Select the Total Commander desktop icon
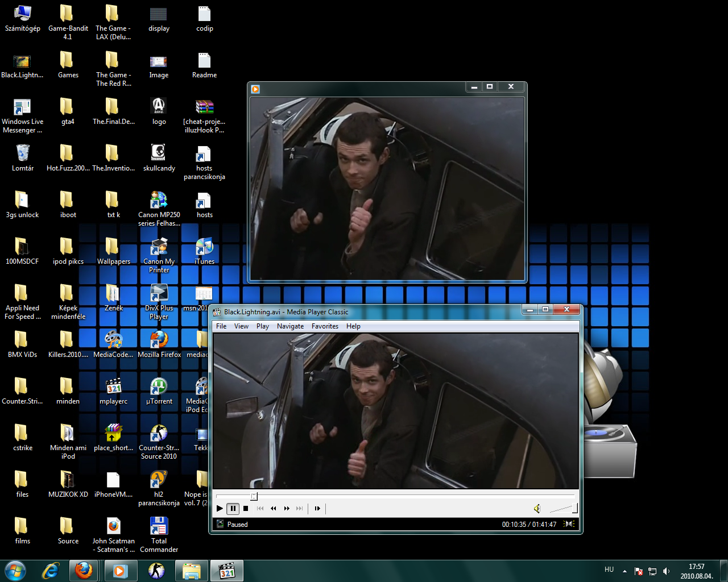This screenshot has width=728, height=582. 159,535
